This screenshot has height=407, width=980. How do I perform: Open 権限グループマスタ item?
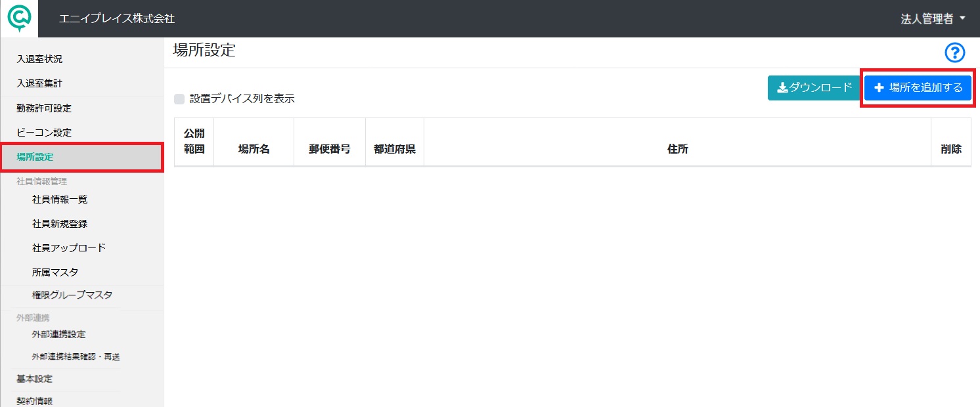[72, 295]
